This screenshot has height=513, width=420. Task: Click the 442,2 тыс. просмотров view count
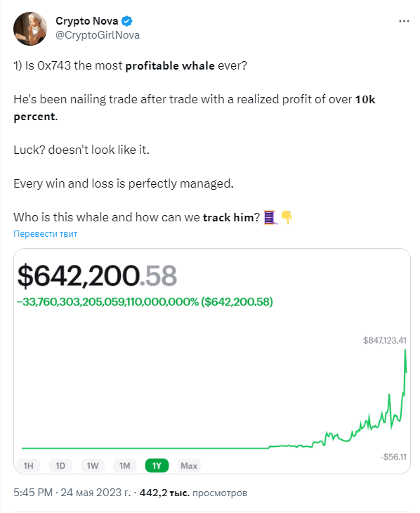tap(193, 493)
